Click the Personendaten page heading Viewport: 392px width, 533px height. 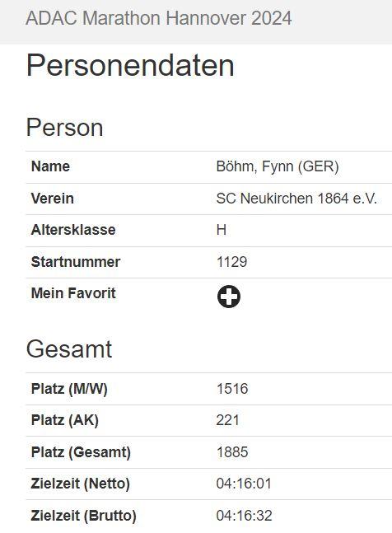tap(130, 65)
